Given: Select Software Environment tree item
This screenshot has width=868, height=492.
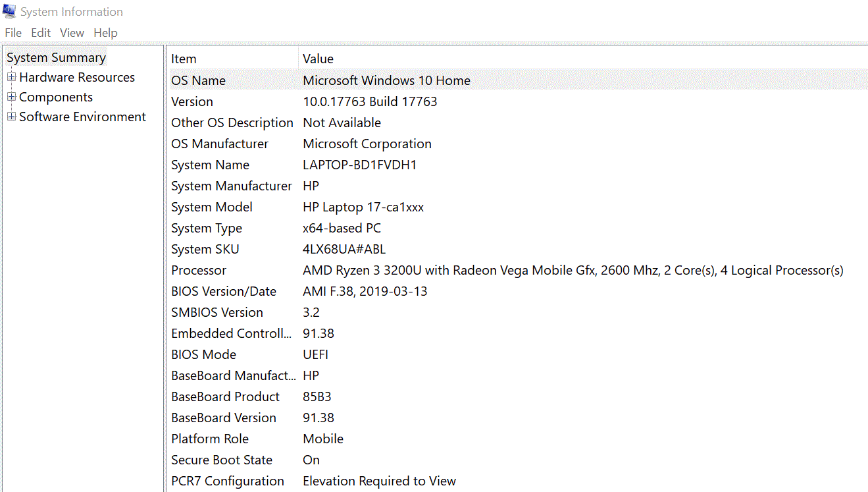Looking at the screenshot, I should click(82, 117).
